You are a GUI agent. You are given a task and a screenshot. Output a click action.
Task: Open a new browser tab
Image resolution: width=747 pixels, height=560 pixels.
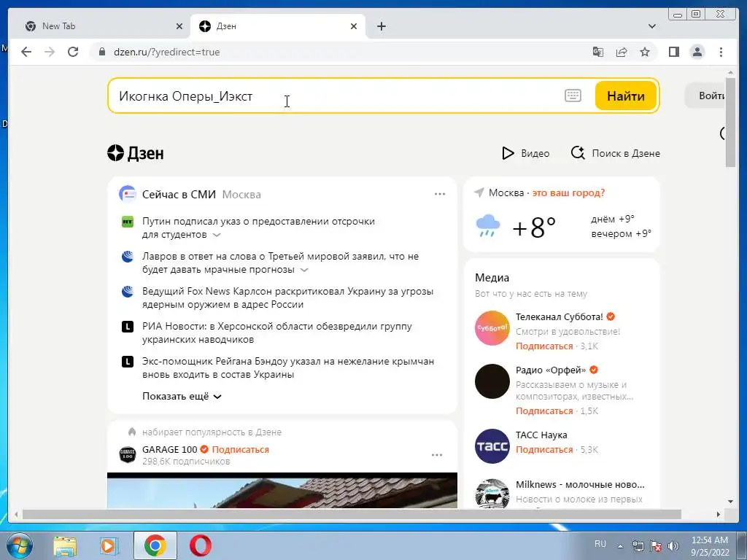(x=381, y=26)
